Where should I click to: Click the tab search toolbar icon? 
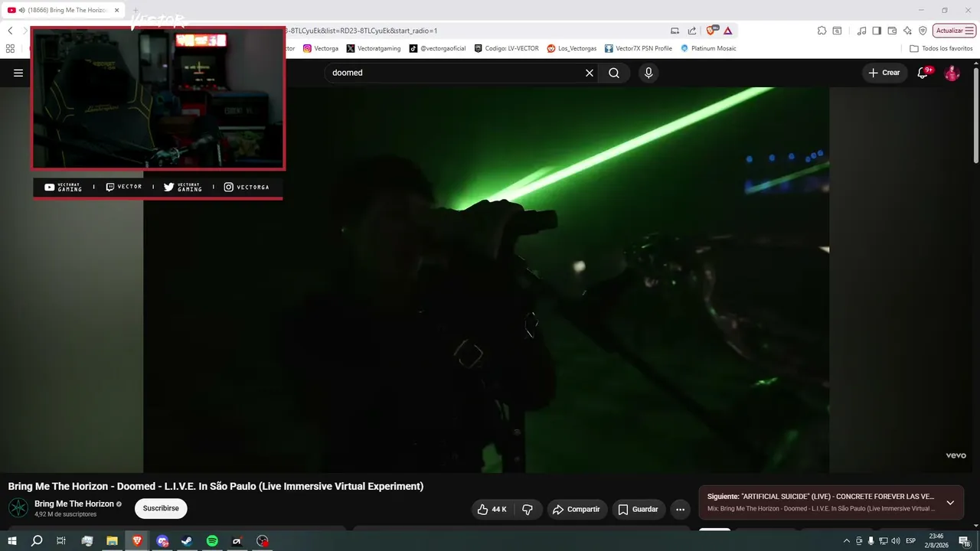837,31
